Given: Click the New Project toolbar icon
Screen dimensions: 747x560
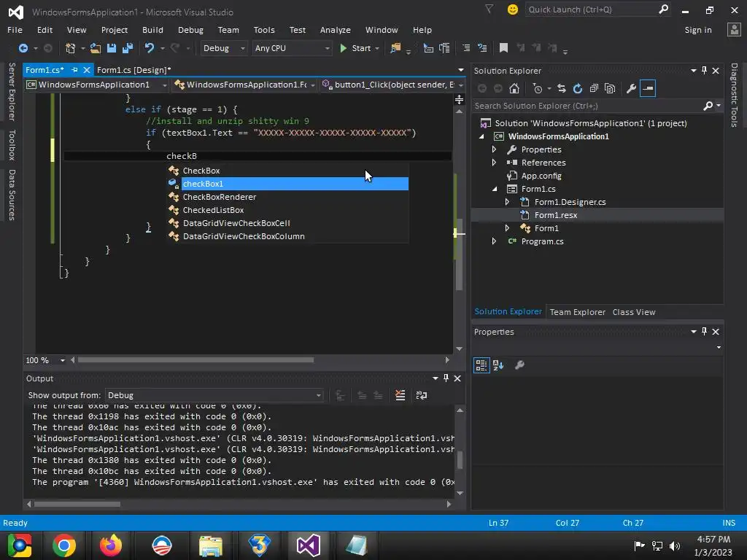Looking at the screenshot, I should tap(71, 48).
